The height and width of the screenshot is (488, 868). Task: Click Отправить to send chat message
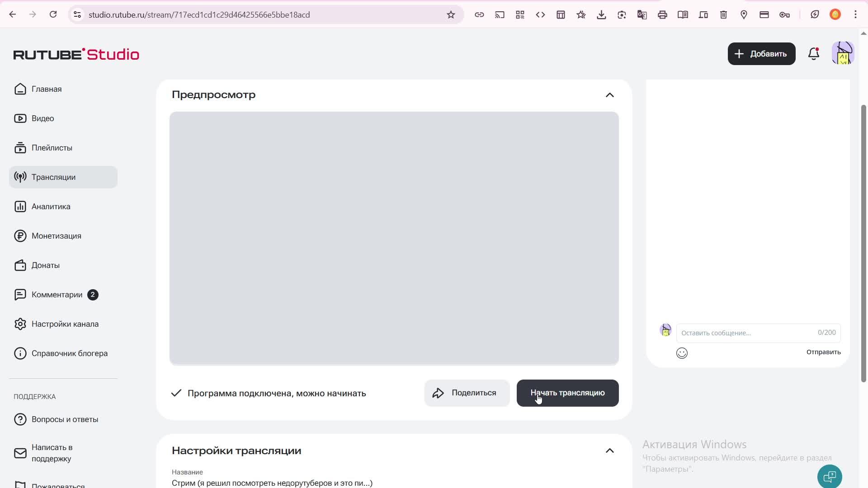(823, 352)
